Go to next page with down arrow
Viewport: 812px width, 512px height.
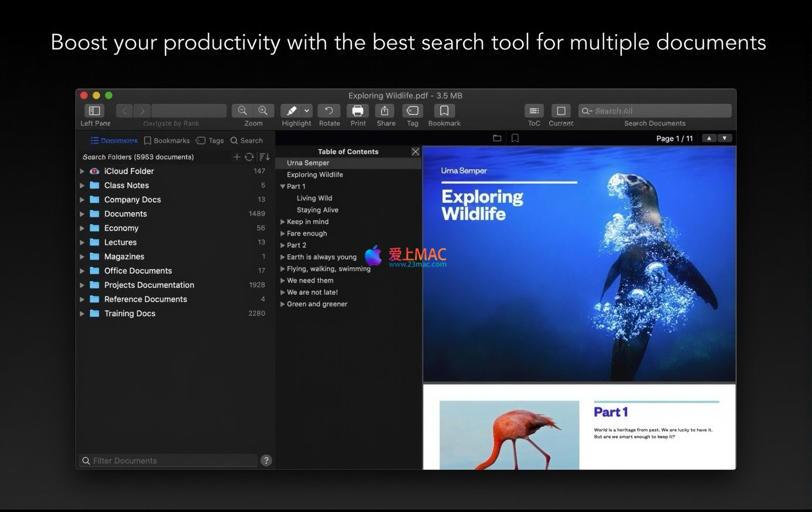[x=725, y=139]
